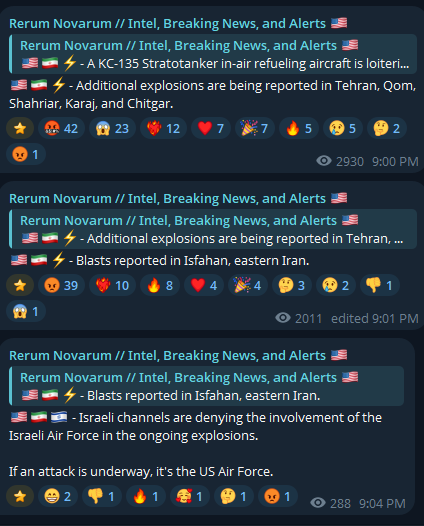Screen dimensions: 424x526
Task: Click the star reaction on first message
Action: click(20, 128)
